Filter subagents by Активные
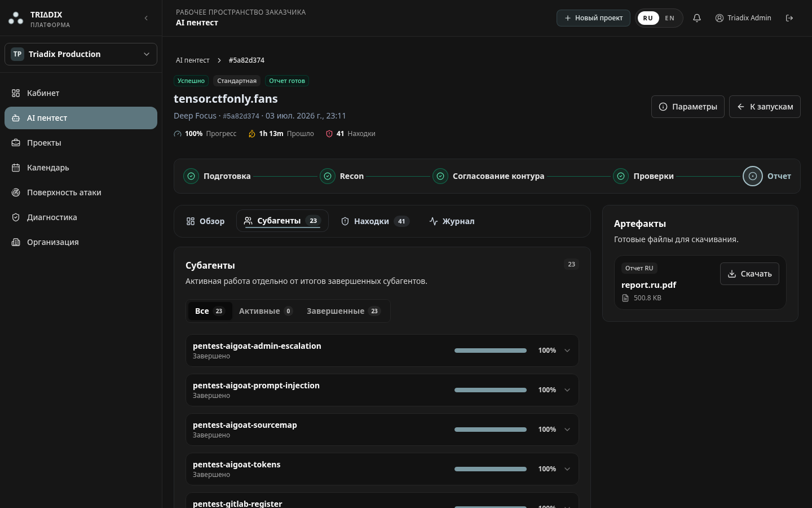The image size is (812, 508). [266, 311]
